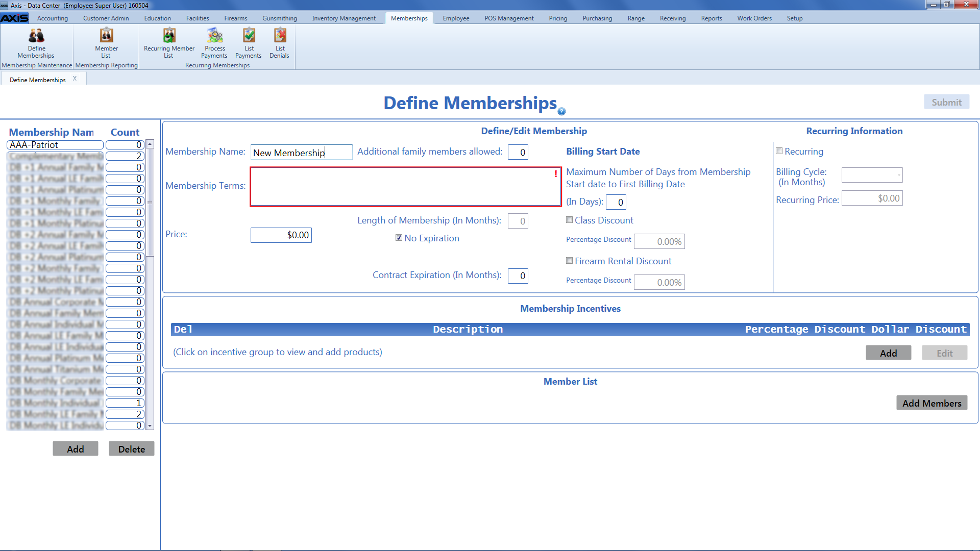Click the Membership Name column header
Screen dimensions: 980x551
click(52, 132)
